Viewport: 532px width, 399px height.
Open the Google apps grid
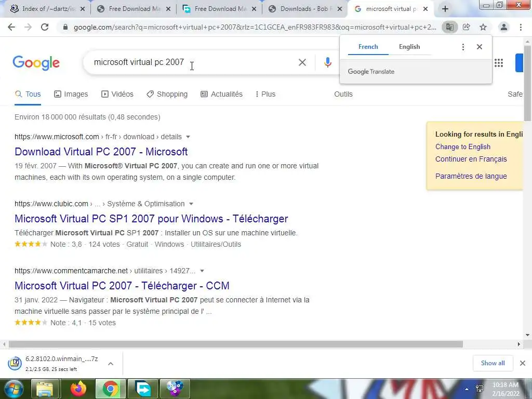(499, 63)
